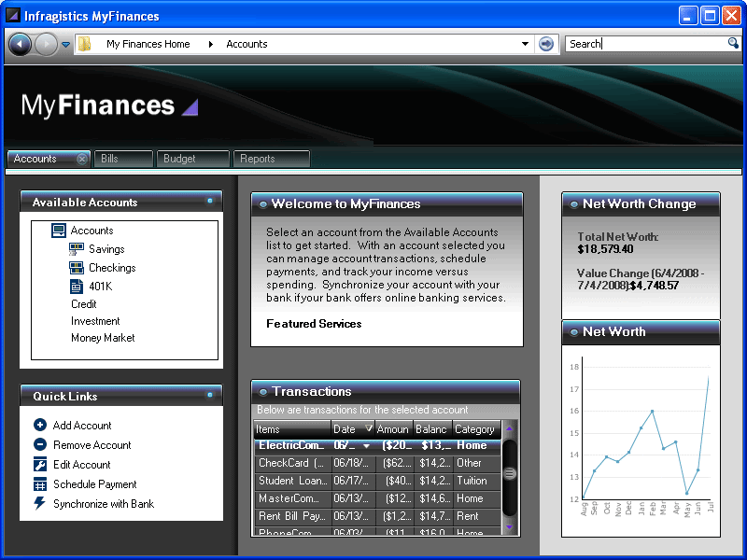747x560 pixels.
Task: Open the address bar dropdown
Action: point(525,44)
